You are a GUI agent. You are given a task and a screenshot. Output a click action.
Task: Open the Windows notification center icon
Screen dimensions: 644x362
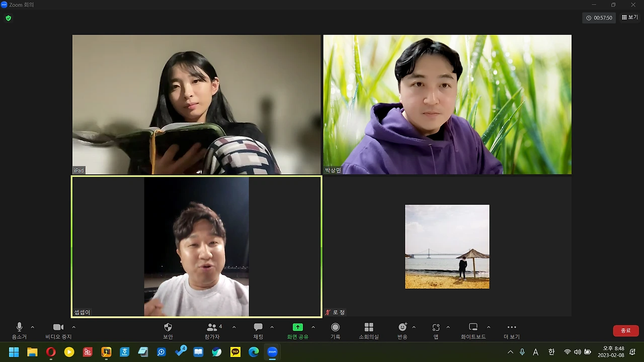click(x=632, y=352)
